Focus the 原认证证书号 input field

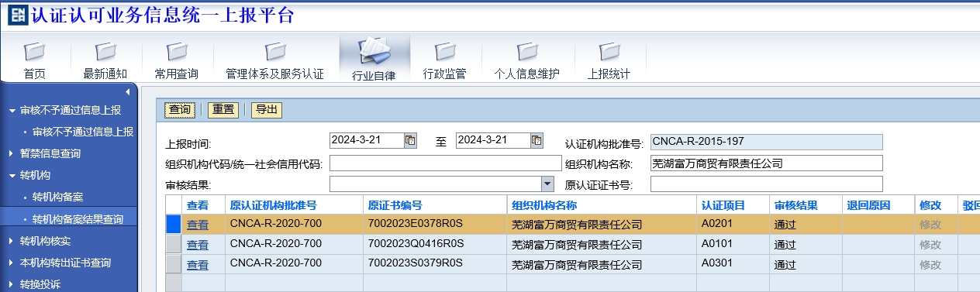pyautogui.click(x=767, y=184)
